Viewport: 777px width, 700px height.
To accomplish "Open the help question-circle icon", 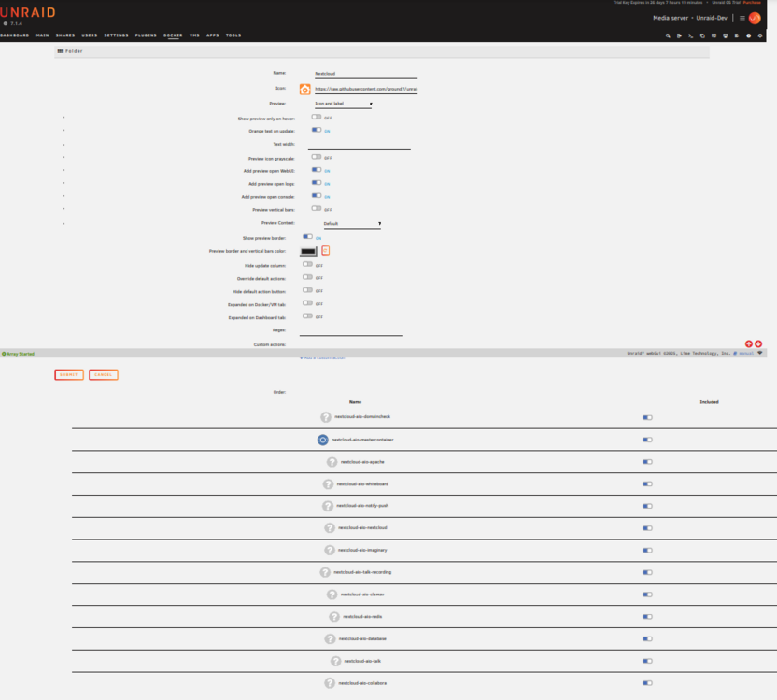I will pyautogui.click(x=748, y=35).
